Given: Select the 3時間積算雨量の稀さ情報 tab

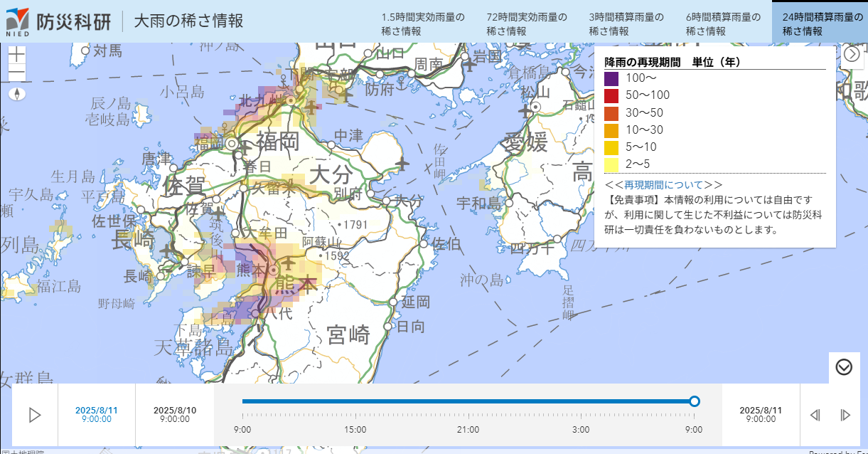Looking at the screenshot, I should pos(626,23).
